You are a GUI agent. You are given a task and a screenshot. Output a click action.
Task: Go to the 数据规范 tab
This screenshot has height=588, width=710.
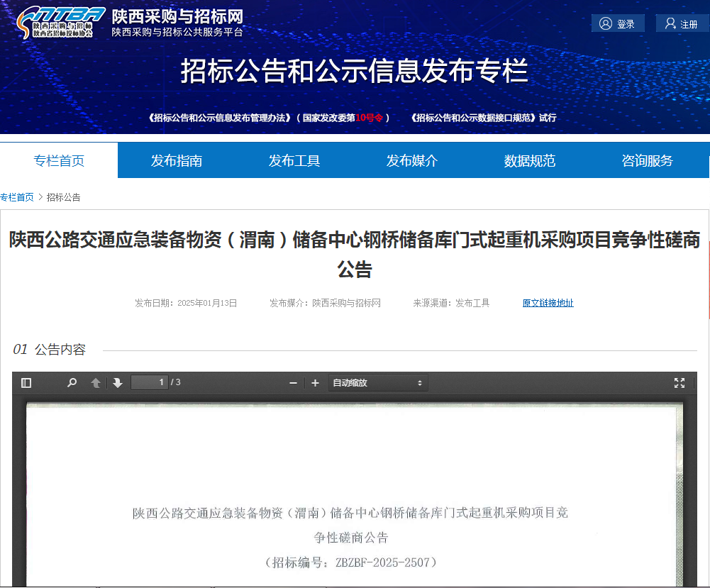(x=530, y=160)
